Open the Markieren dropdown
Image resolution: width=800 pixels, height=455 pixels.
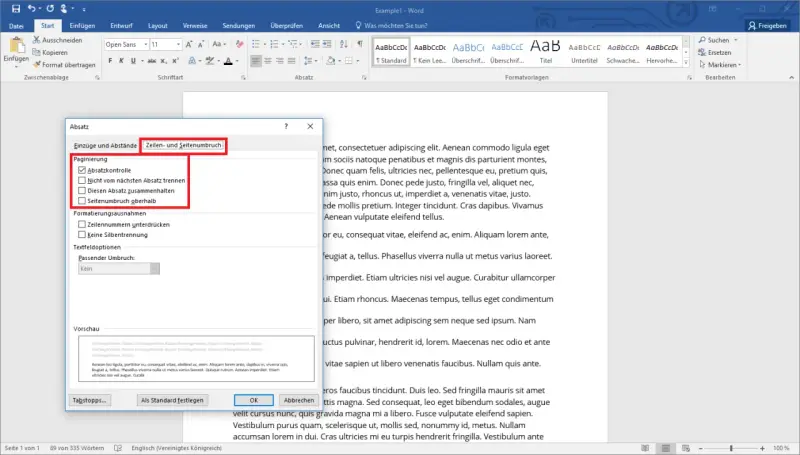(x=720, y=65)
